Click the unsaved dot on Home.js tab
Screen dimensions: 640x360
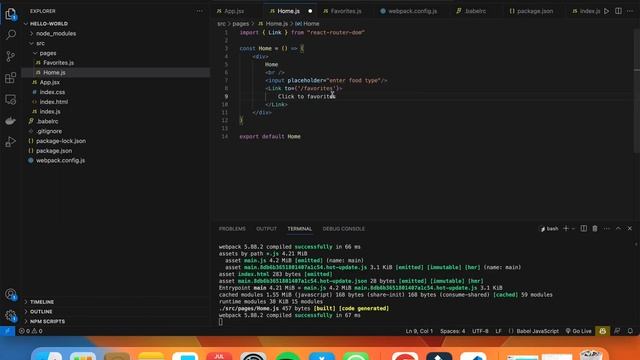coord(310,11)
